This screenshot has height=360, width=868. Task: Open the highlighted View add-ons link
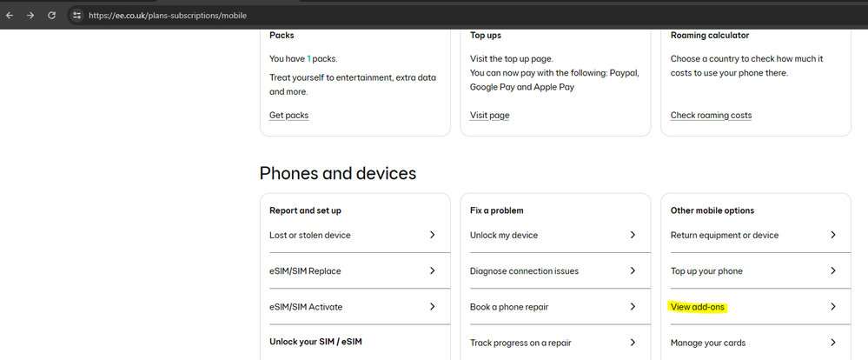click(697, 307)
